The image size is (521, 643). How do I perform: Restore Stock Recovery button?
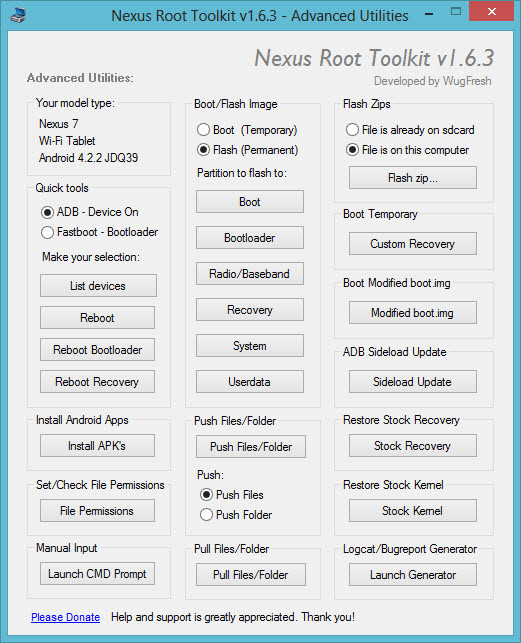click(x=413, y=446)
